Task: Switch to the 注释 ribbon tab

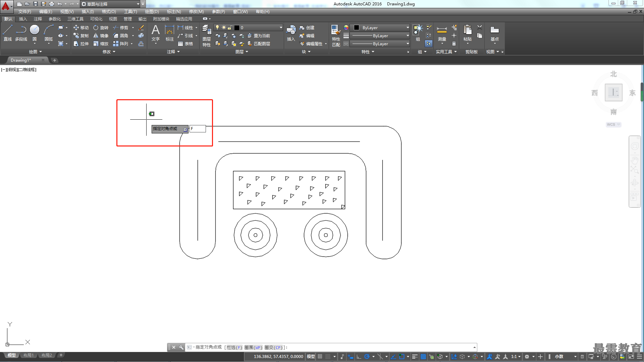Action: click(38, 19)
